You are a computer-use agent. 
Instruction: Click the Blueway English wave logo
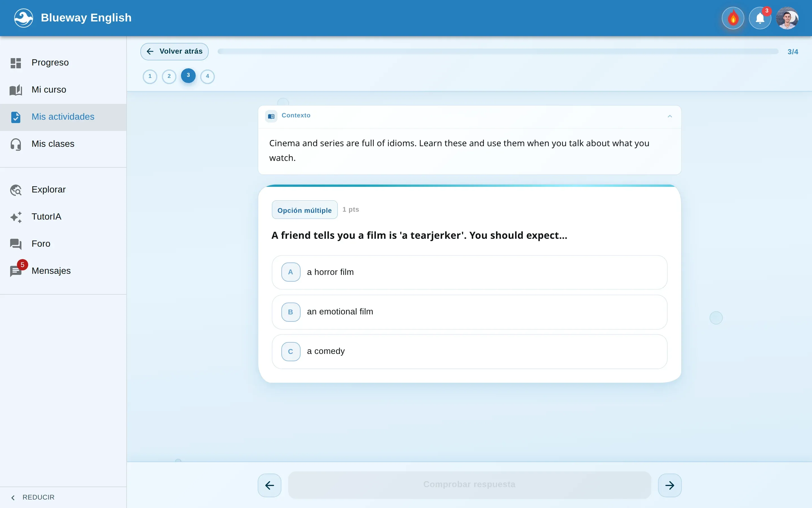point(23,18)
